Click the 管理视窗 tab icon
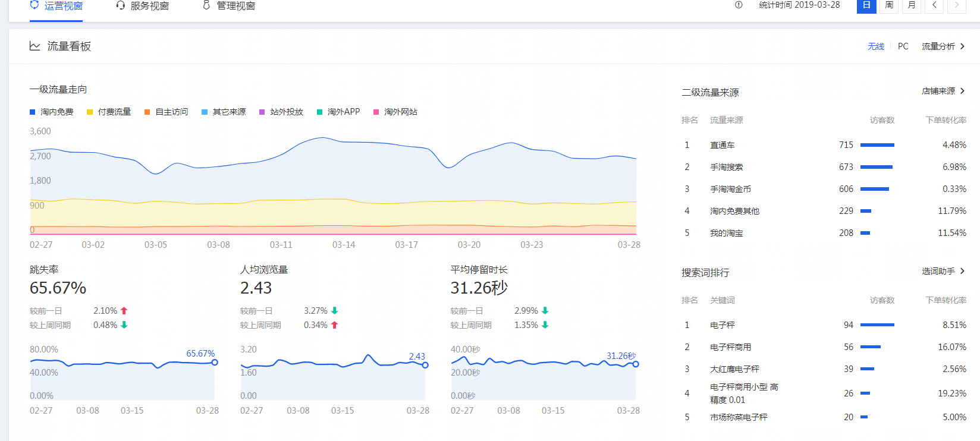This screenshot has height=441, width=980. 206,5
